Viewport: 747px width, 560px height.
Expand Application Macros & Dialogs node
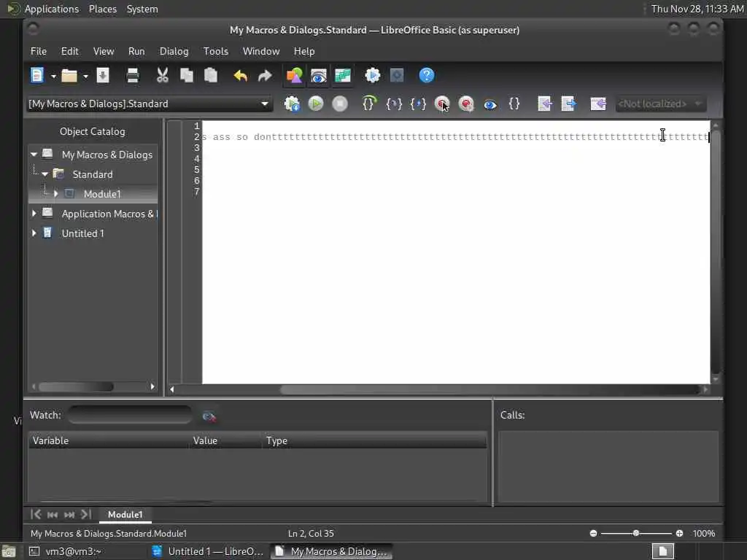click(34, 214)
